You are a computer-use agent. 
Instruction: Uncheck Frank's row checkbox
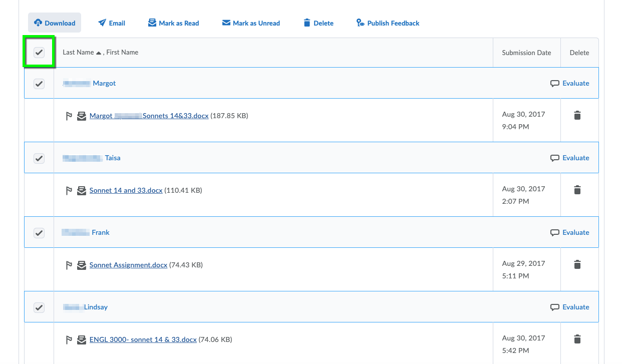click(39, 232)
